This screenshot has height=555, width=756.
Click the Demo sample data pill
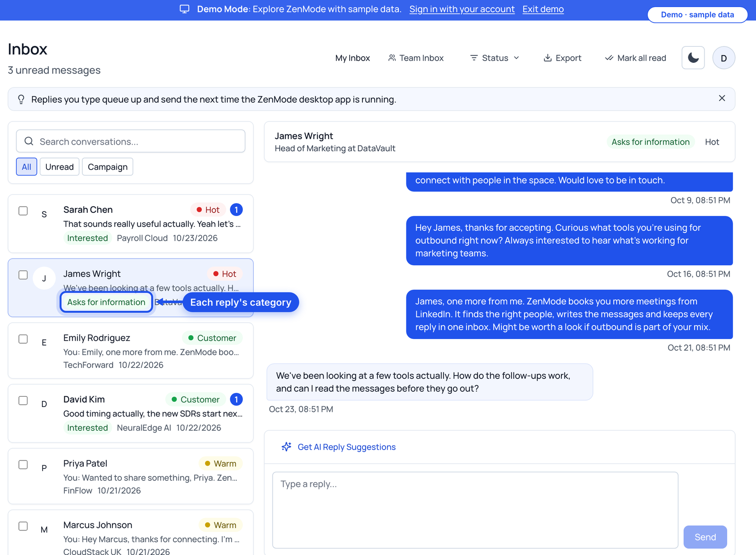pyautogui.click(x=697, y=15)
